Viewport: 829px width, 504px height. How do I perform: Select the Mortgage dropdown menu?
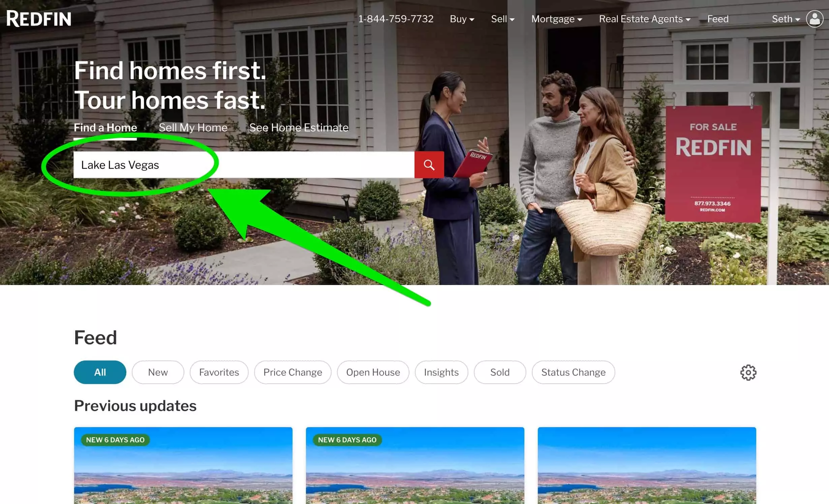(555, 19)
